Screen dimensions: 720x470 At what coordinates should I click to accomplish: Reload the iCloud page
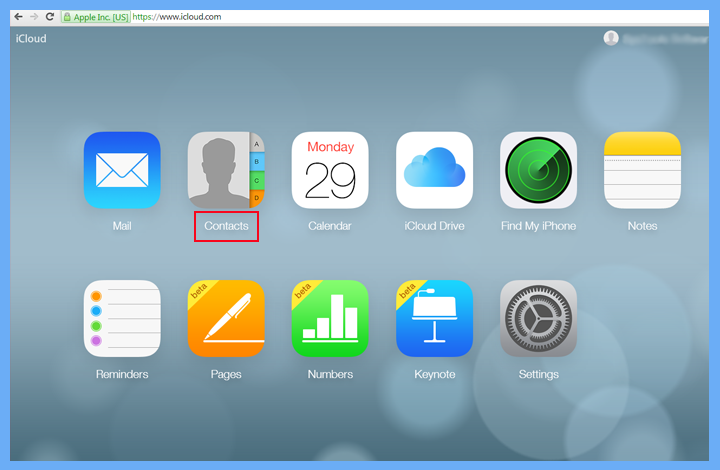(x=50, y=17)
